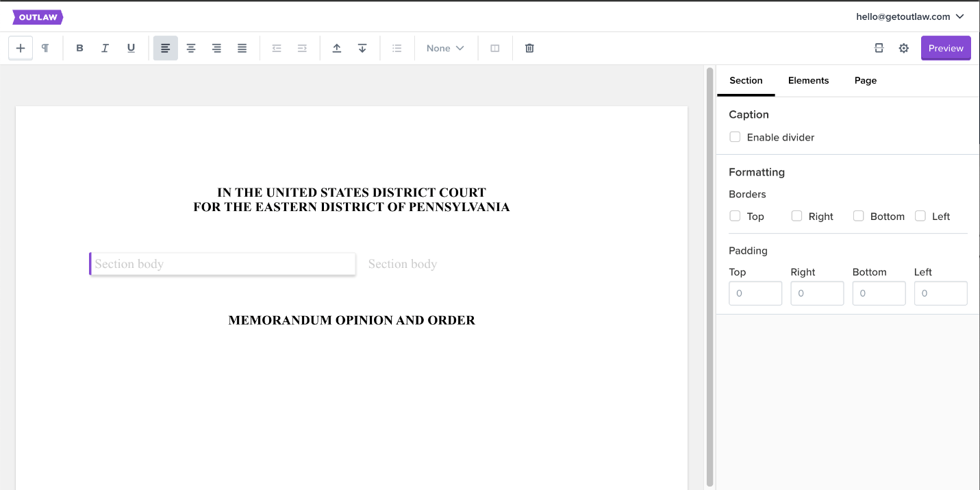
Task: Toggle the paragraph pilcrow mark icon
Action: 45,48
